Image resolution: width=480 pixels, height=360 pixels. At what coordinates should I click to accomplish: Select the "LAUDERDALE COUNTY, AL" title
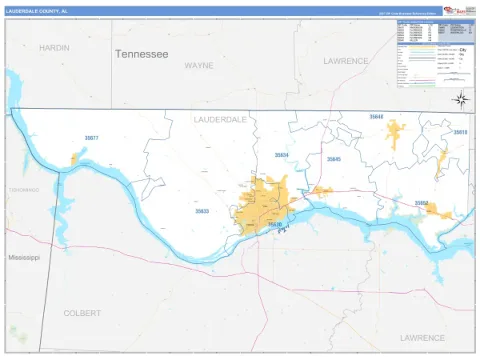[x=37, y=11]
